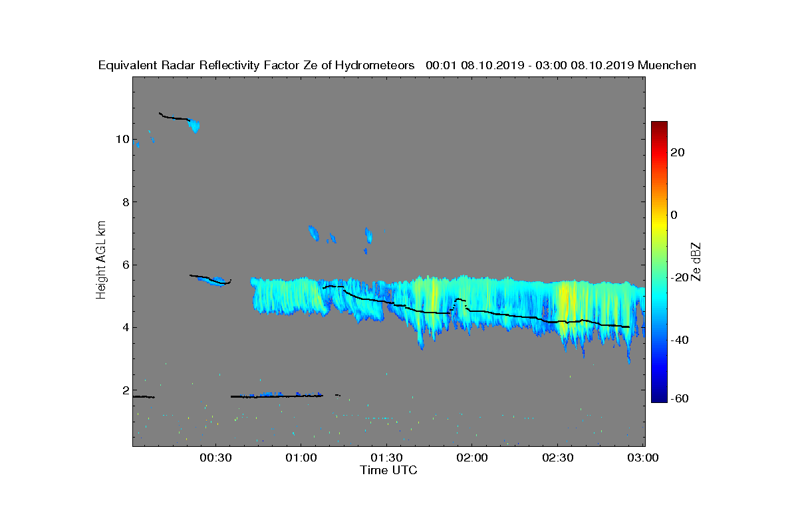The width and height of the screenshot is (798, 532).
Task: Click the colorbar value -40
Action: pos(680,340)
